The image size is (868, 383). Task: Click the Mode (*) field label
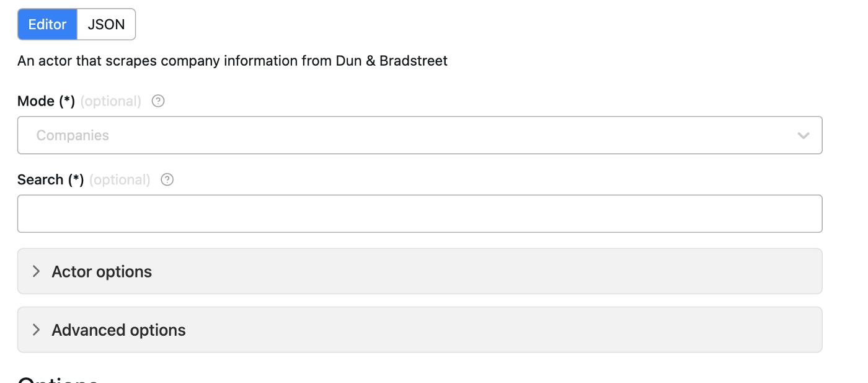45,101
